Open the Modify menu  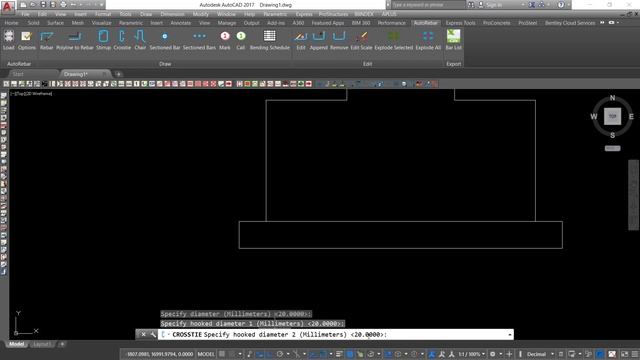[200, 14]
